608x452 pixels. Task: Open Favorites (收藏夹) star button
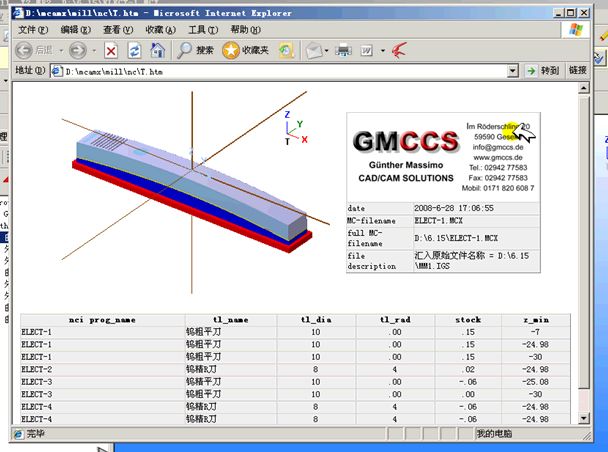tap(245, 50)
